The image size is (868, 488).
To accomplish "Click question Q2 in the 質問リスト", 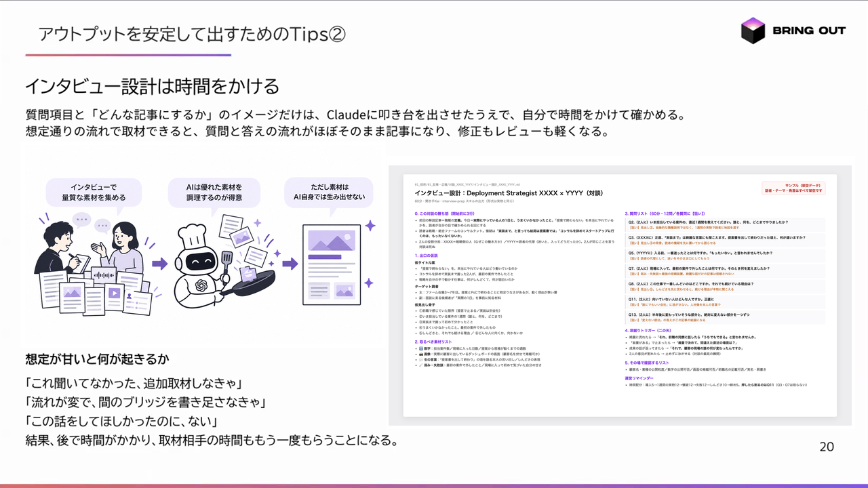I will (726, 225).
